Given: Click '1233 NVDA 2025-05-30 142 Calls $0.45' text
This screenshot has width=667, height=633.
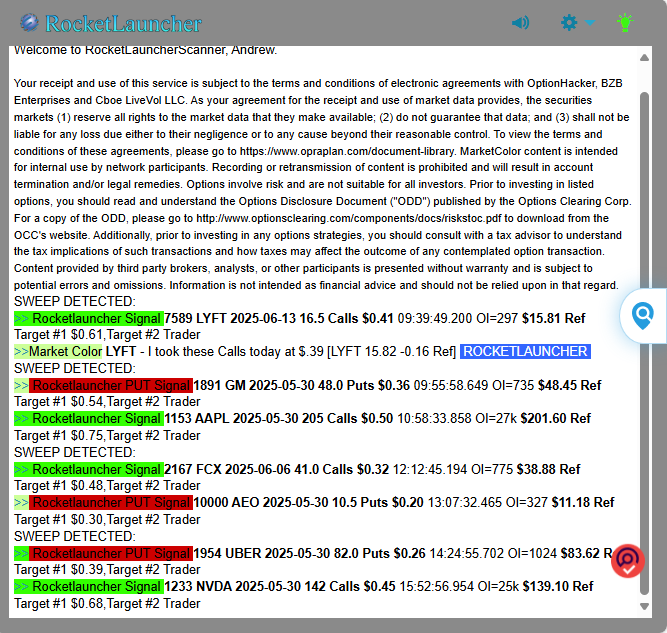Looking at the screenshot, I should click(x=280, y=587).
